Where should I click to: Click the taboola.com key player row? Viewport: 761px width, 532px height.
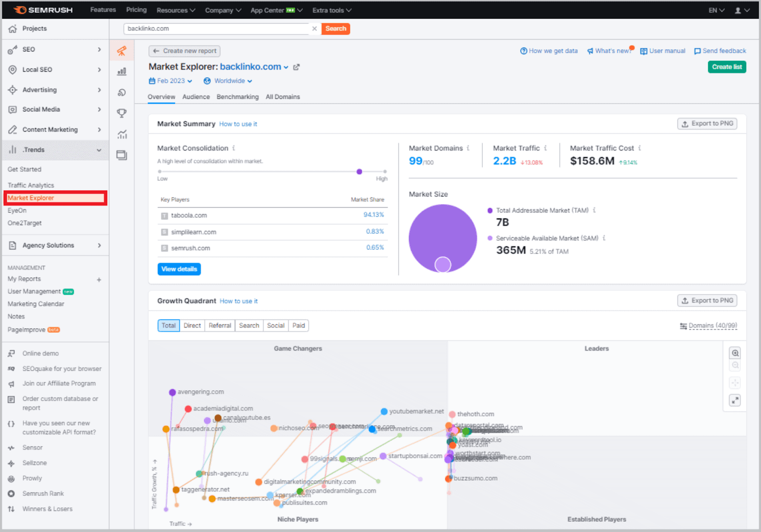273,215
